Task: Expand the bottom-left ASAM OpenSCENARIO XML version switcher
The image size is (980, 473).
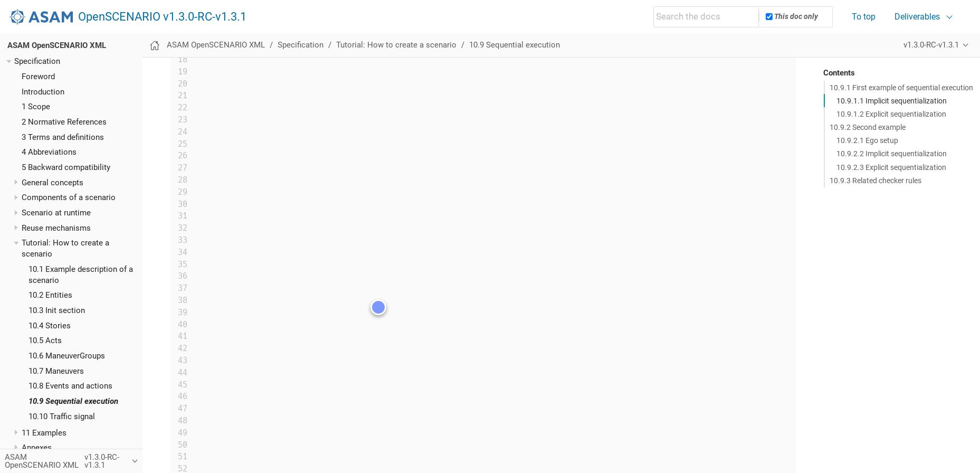Action: (71, 461)
